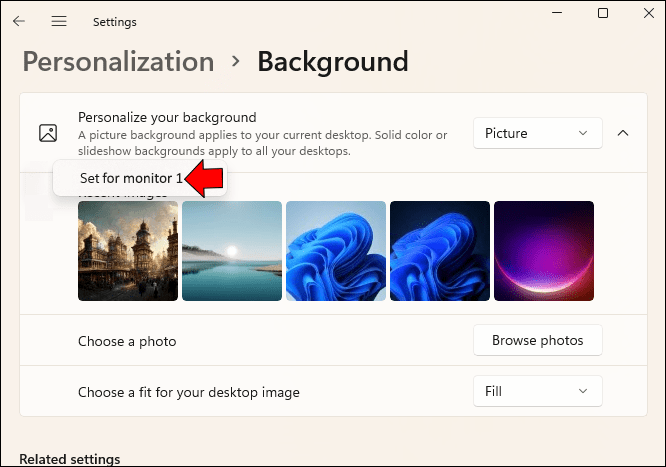Select the steampunk city wallpaper thumbnail
This screenshot has width=666, height=467.
click(128, 251)
